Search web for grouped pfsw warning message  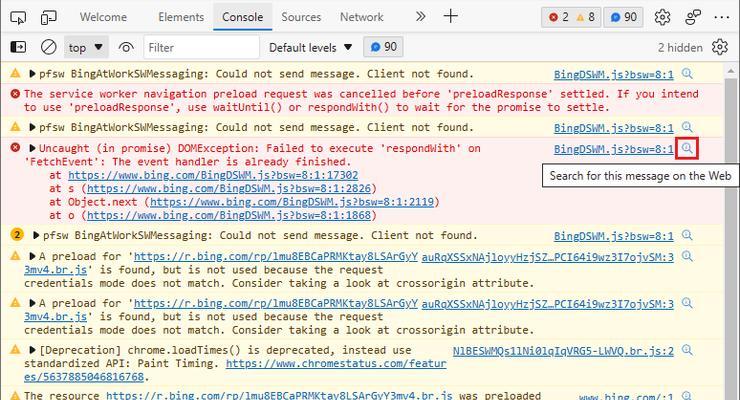click(687, 235)
